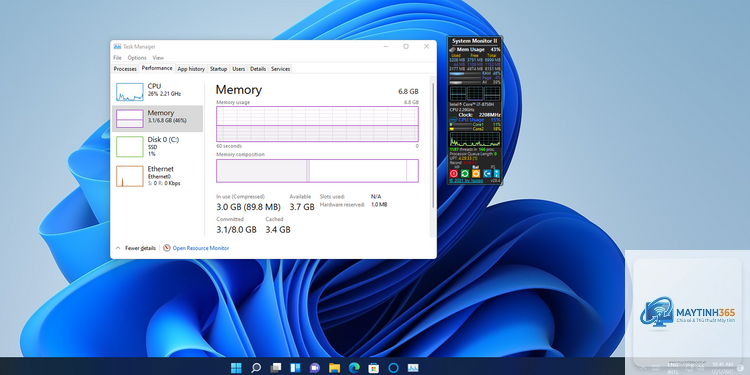
Task: Open Teams Chat from the taskbar
Action: point(315,367)
